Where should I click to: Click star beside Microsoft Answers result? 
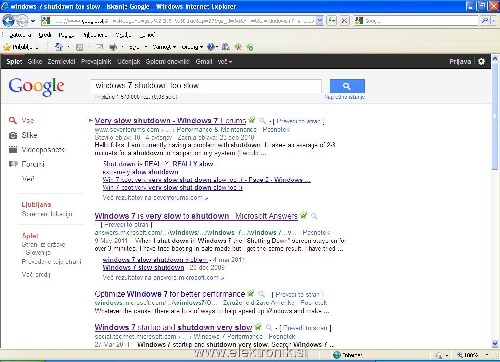(303, 215)
